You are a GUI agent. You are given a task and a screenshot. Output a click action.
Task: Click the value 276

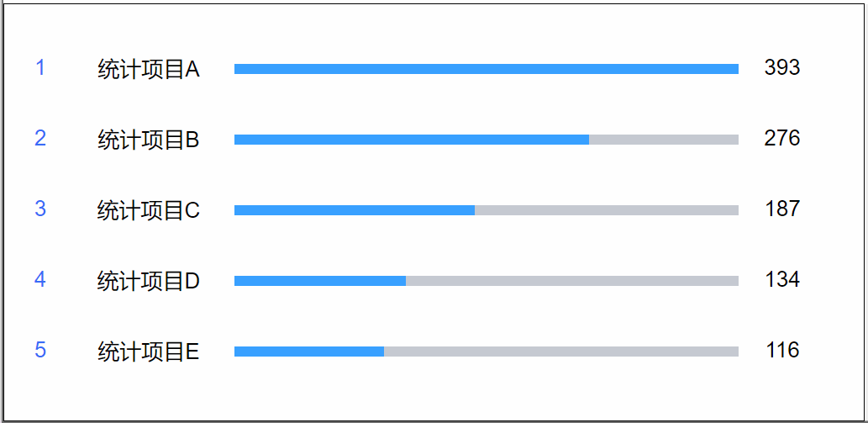pos(782,139)
